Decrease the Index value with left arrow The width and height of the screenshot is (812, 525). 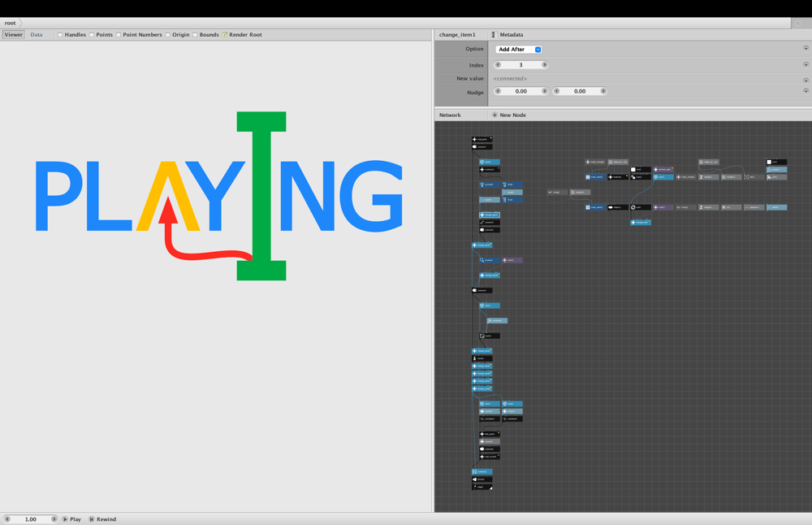click(x=499, y=65)
